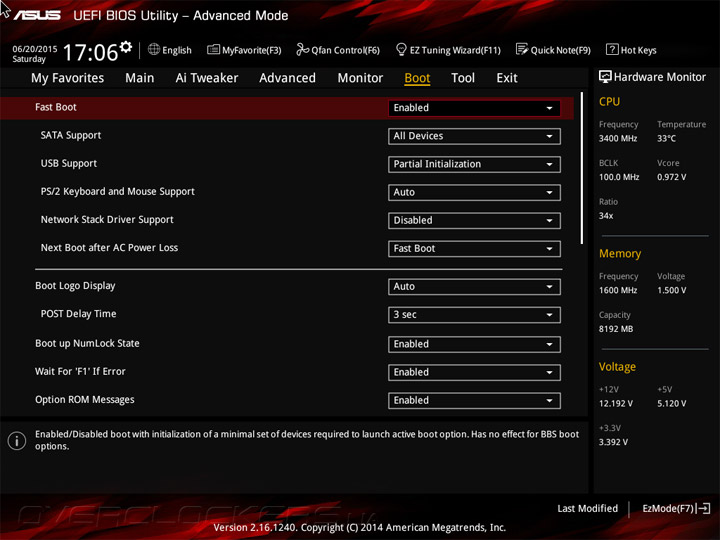720x540 pixels.
Task: Click the memory capacity 8192 MB
Action: coord(616,329)
